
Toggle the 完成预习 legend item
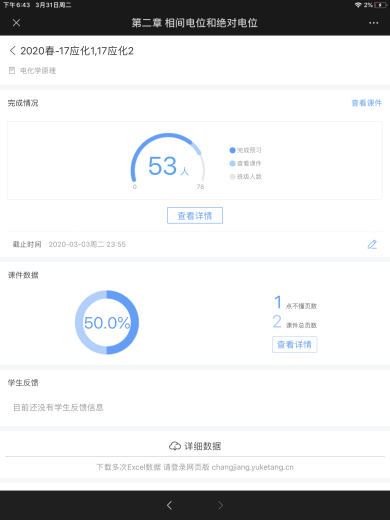(245, 150)
